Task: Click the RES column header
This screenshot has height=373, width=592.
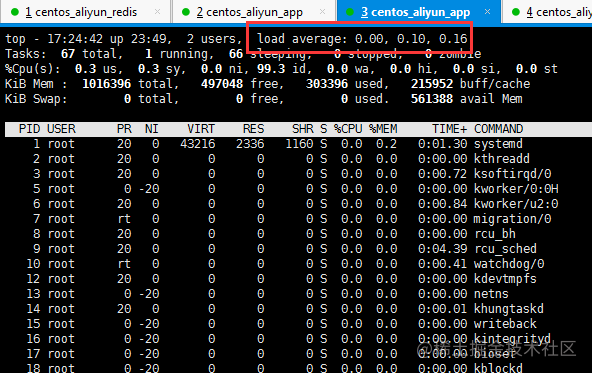Action: pyautogui.click(x=253, y=129)
